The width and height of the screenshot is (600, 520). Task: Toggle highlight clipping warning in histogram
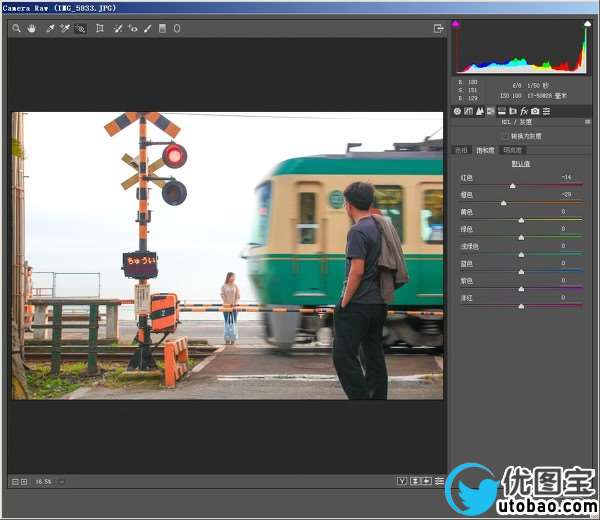pos(587,24)
